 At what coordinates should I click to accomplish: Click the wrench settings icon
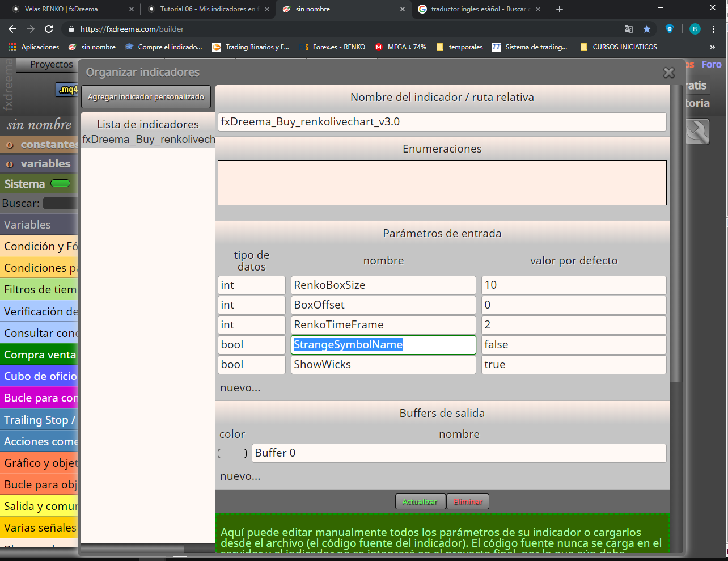[697, 132]
